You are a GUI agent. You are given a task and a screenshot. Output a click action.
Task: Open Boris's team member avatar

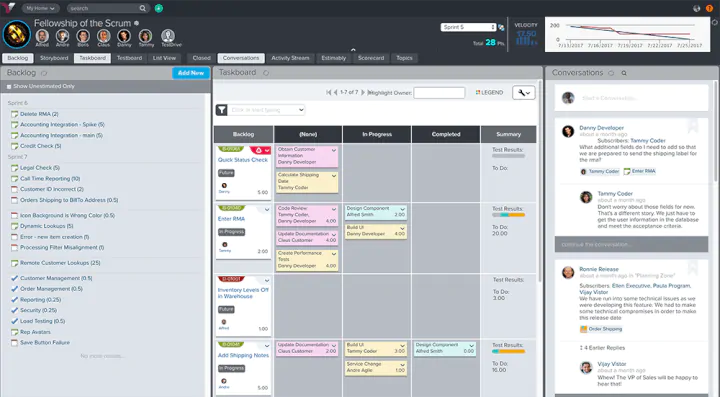(83, 36)
